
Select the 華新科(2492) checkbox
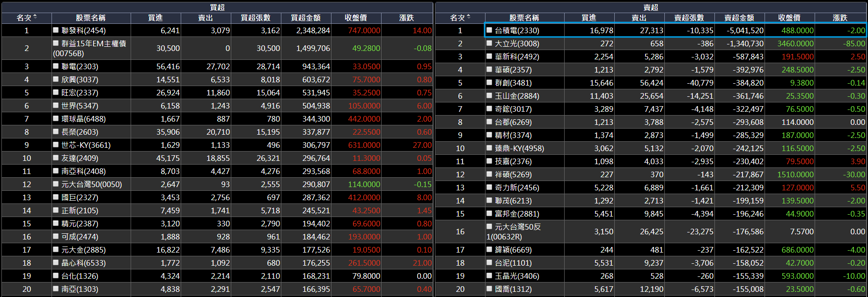(x=489, y=56)
